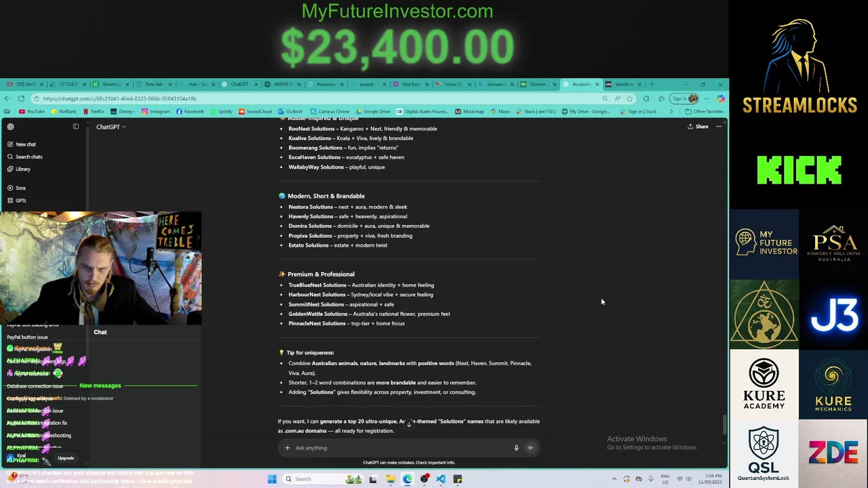Viewport: 868px width, 488px height.
Task: Open the Spotify bookmark
Action: click(x=221, y=111)
